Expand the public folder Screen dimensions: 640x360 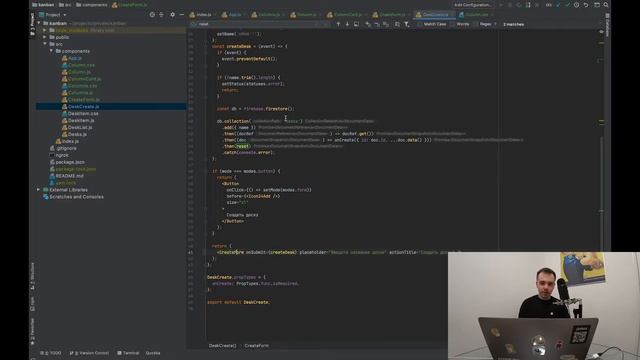(x=45, y=37)
